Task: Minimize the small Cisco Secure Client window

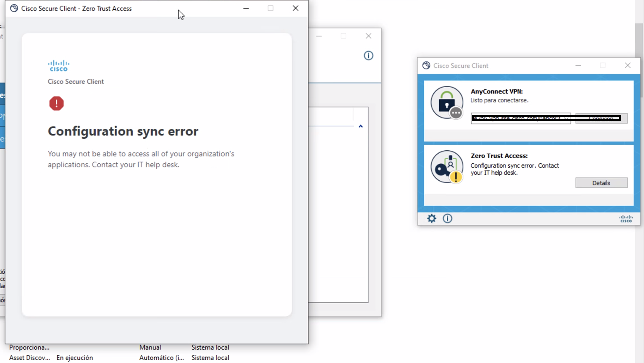Action: click(x=578, y=65)
